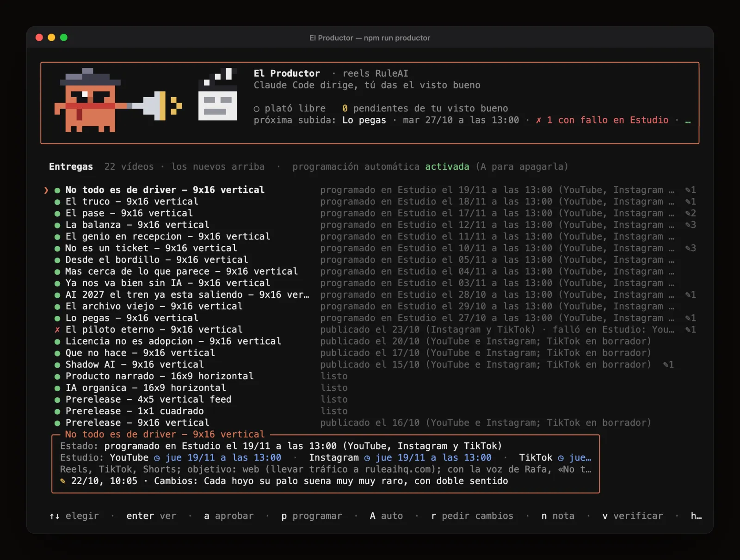The width and height of the screenshot is (740, 560).
Task: Click the clock icon beside TikTok in details
Action: [561, 458]
